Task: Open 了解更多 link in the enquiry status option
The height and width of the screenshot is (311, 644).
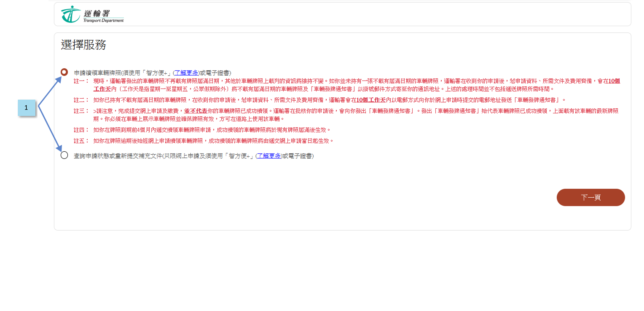Action: 269,156
